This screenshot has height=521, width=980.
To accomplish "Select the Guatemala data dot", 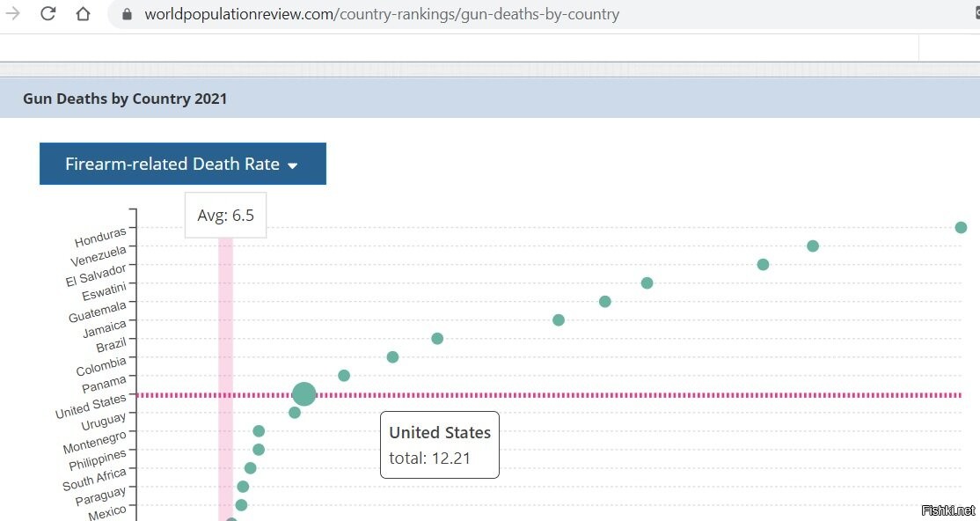I will (604, 302).
